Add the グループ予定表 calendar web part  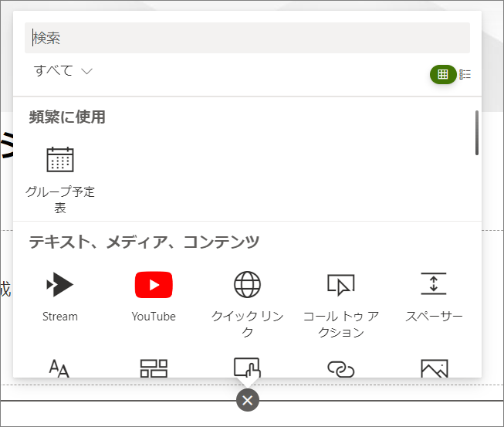coord(60,180)
